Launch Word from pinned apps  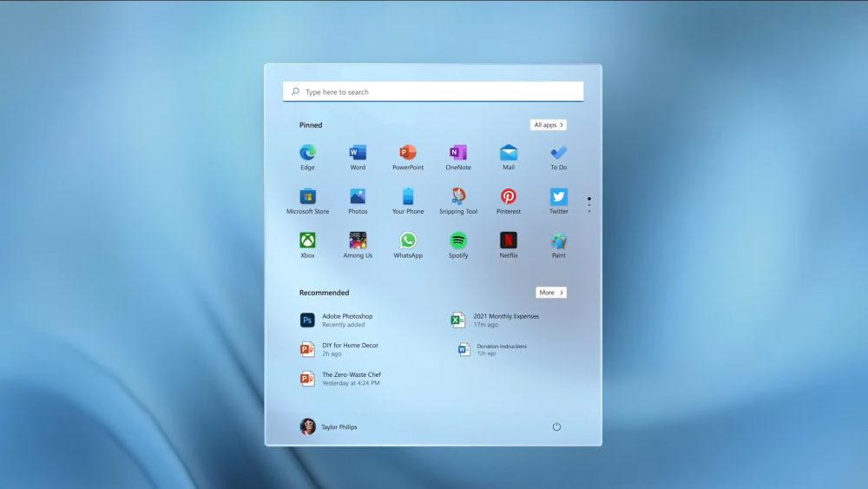[358, 157]
